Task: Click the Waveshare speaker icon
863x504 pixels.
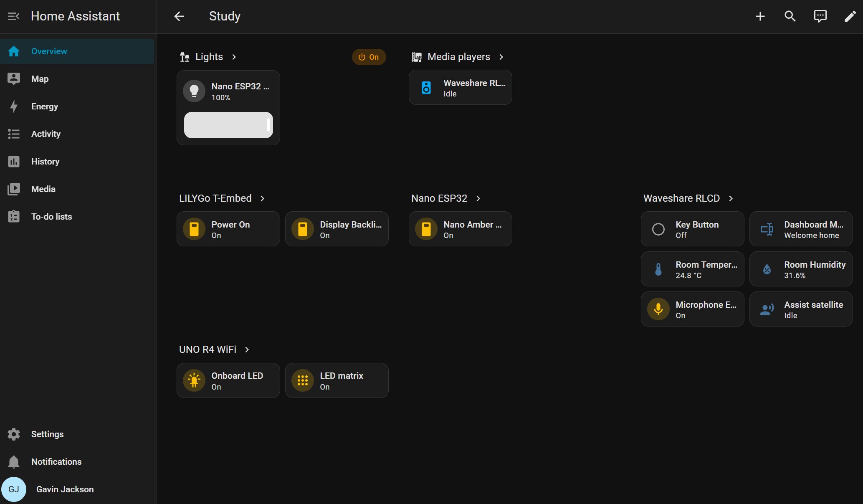Action: [x=426, y=88]
